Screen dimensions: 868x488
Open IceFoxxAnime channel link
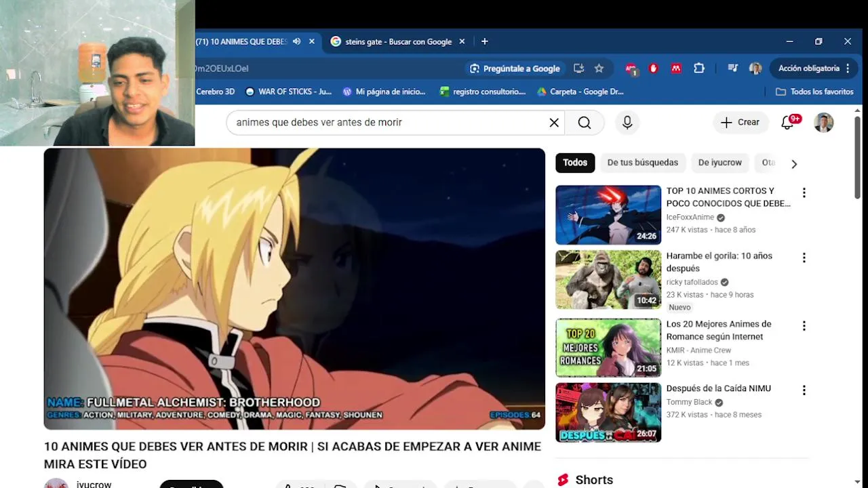[690, 218]
